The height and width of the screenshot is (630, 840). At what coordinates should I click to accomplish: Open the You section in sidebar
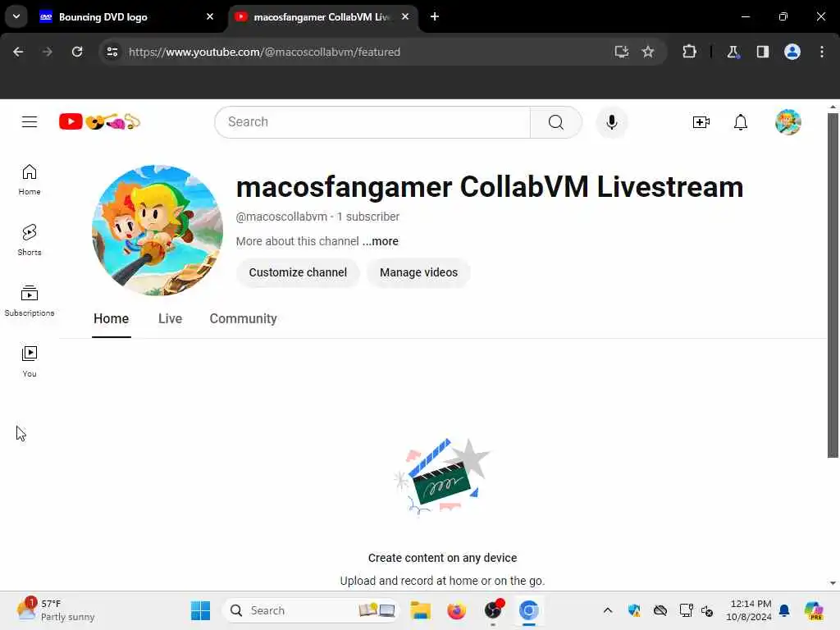click(x=30, y=361)
